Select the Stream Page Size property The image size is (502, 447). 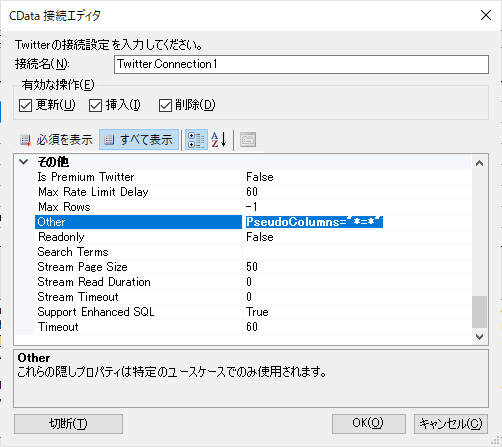tap(138, 267)
